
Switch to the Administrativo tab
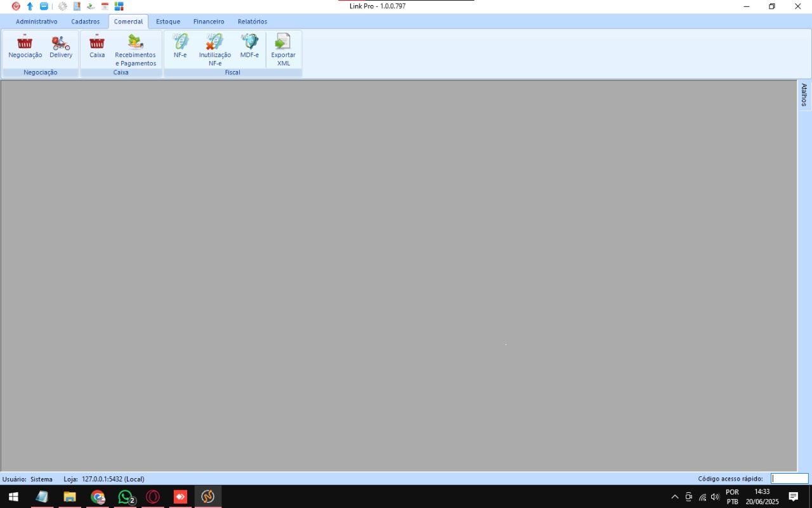coord(37,22)
